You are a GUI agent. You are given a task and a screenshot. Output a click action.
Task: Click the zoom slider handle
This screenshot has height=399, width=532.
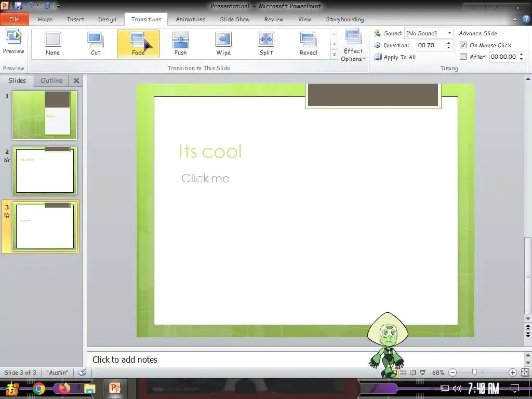click(x=475, y=373)
